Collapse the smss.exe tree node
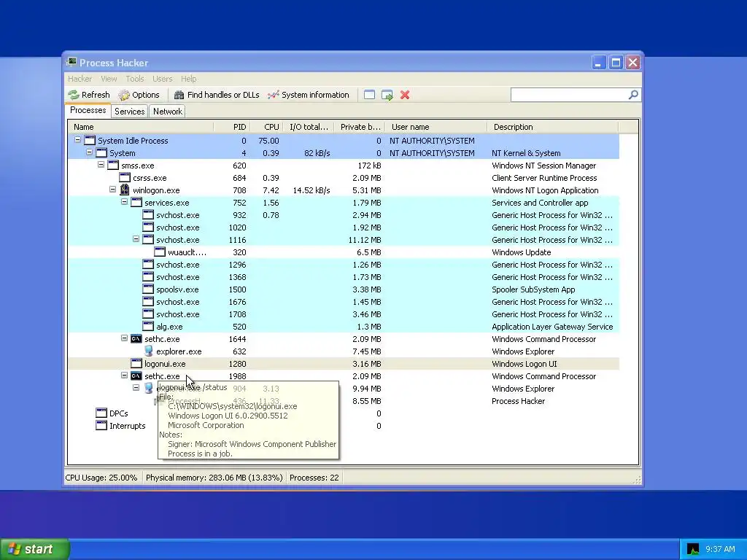The width and height of the screenshot is (747, 560). click(101, 165)
